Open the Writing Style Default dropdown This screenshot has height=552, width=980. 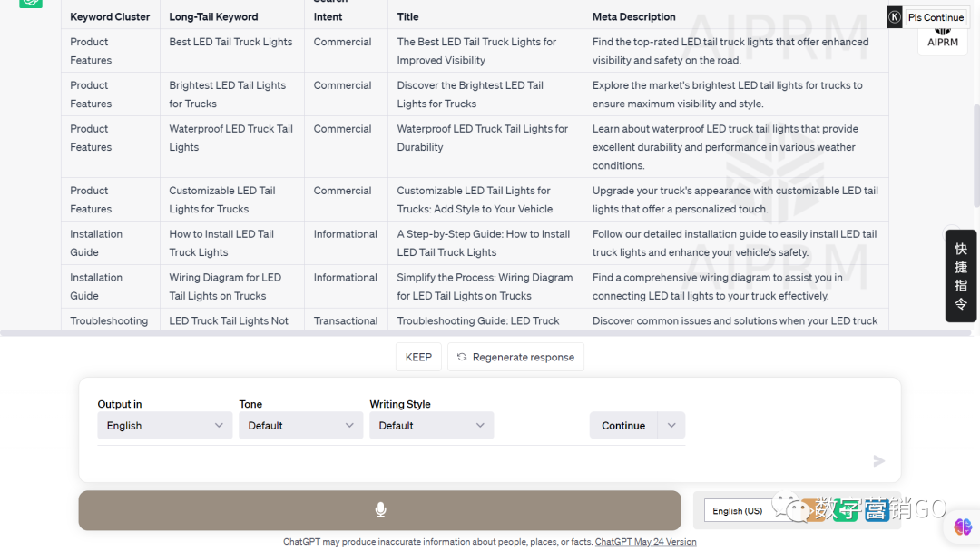(x=431, y=425)
